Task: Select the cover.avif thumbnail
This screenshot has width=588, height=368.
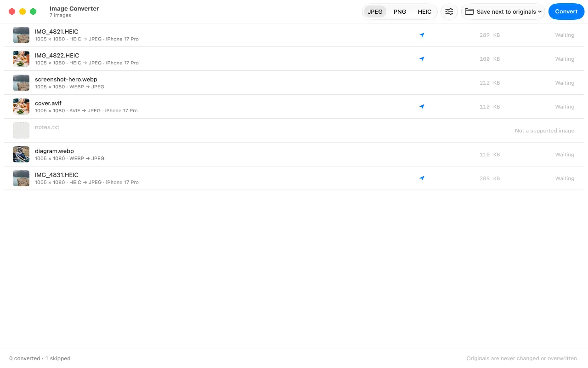Action: click(21, 107)
